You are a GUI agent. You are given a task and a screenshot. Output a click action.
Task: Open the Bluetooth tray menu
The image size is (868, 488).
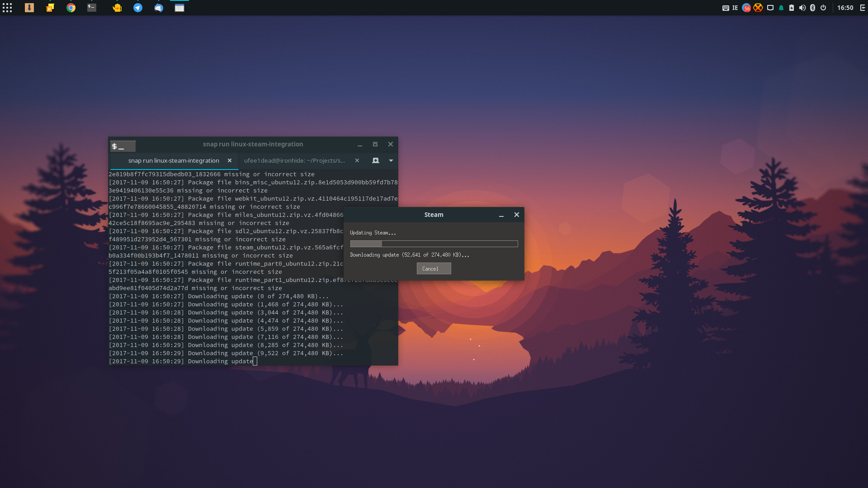pyautogui.click(x=812, y=8)
